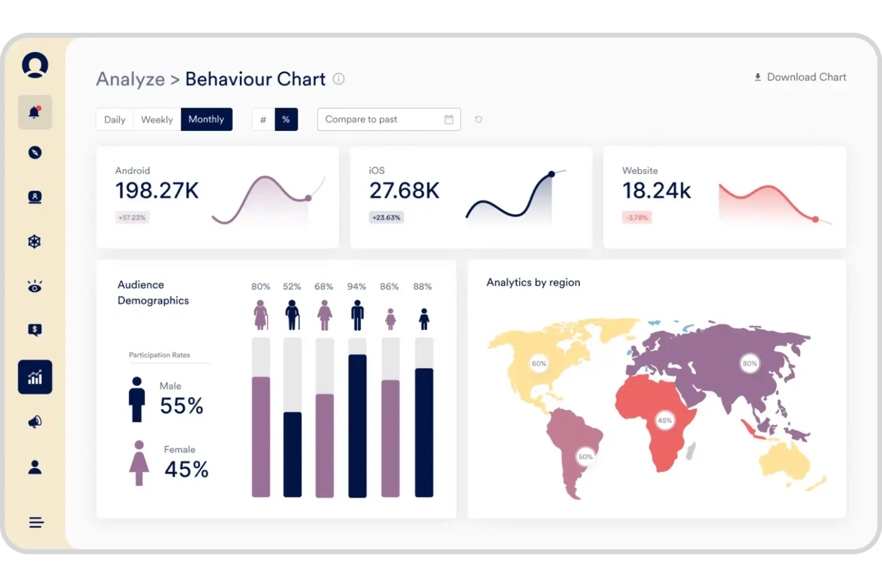Viewport: 882px width, 588px height.
Task: Click the Male 55% participation value
Action: coord(182,406)
